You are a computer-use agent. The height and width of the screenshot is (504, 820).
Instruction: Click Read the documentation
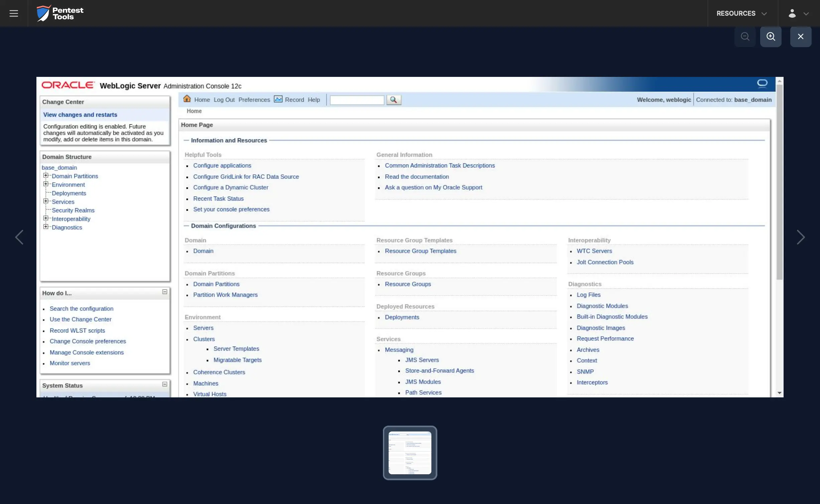(417, 176)
